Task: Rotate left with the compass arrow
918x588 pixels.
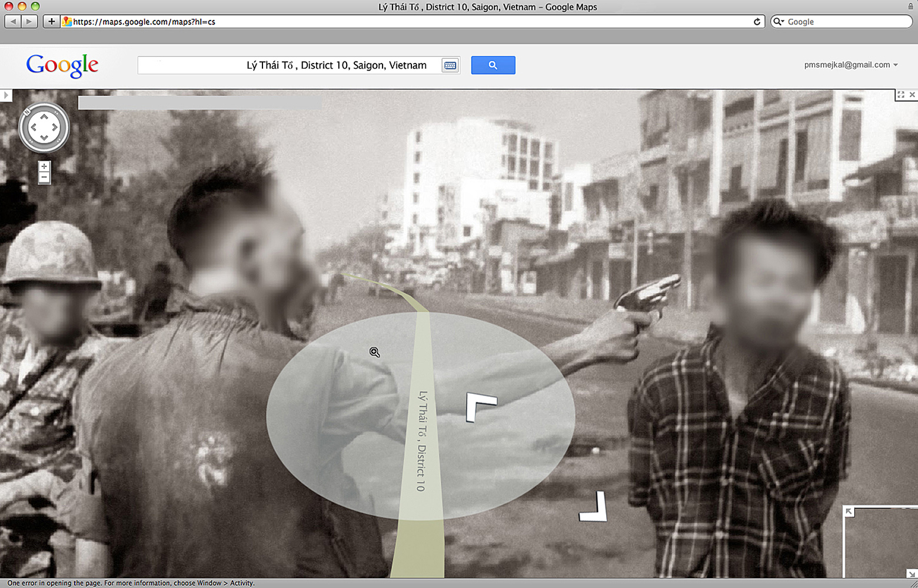Action: (34, 128)
